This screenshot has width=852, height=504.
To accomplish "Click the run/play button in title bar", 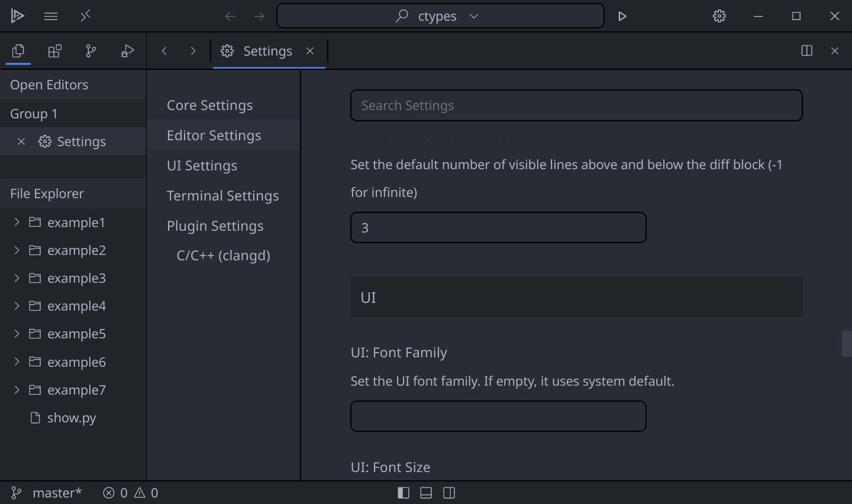I will coord(622,17).
